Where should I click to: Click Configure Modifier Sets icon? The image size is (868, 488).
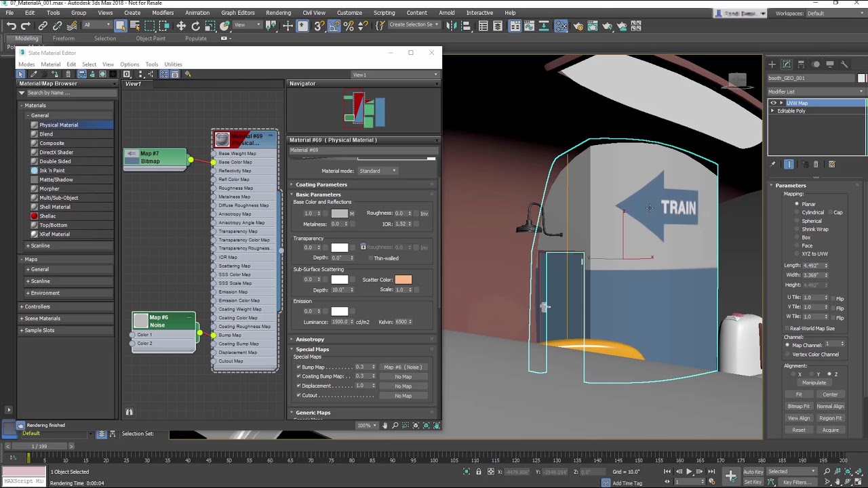pyautogui.click(x=832, y=164)
